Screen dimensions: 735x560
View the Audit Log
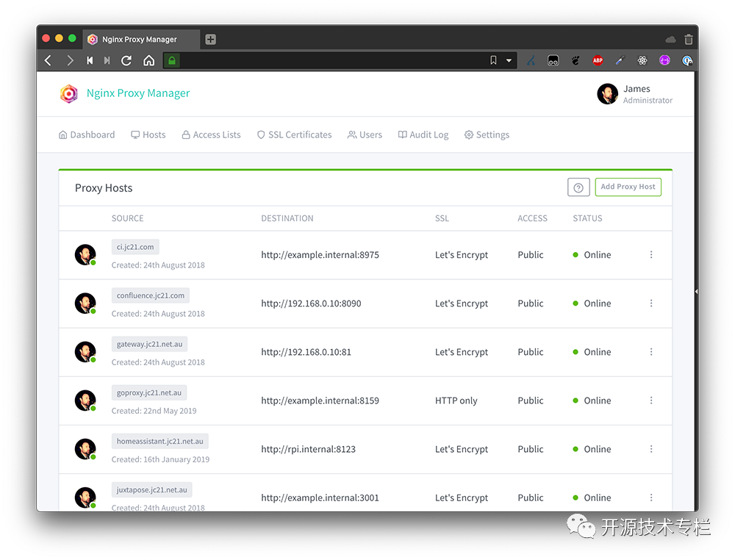click(423, 135)
